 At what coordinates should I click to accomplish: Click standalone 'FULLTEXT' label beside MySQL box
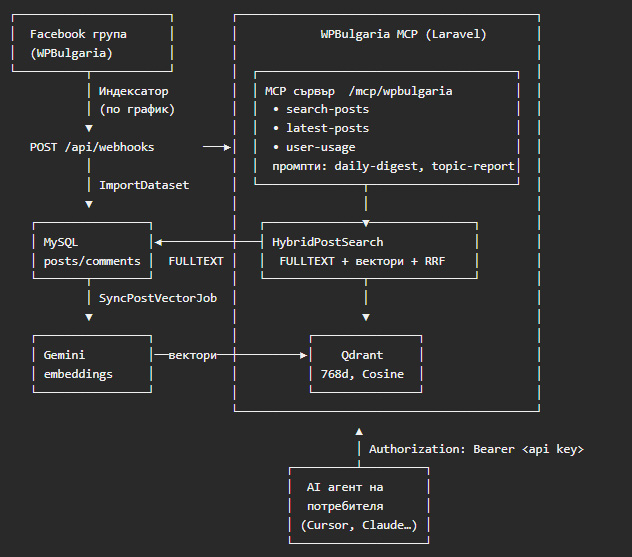[196, 261]
